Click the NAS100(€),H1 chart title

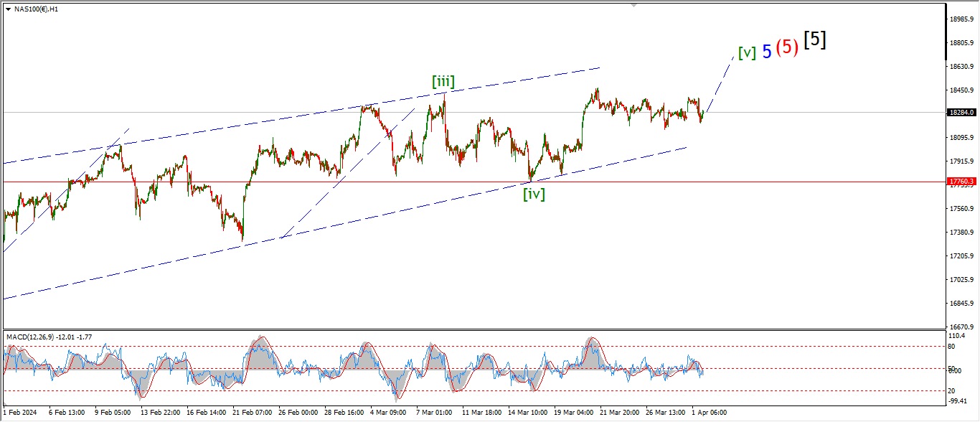36,9
